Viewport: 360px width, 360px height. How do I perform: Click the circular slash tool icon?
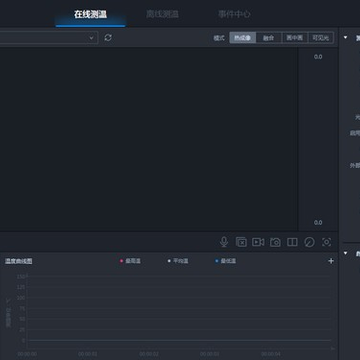point(309,242)
